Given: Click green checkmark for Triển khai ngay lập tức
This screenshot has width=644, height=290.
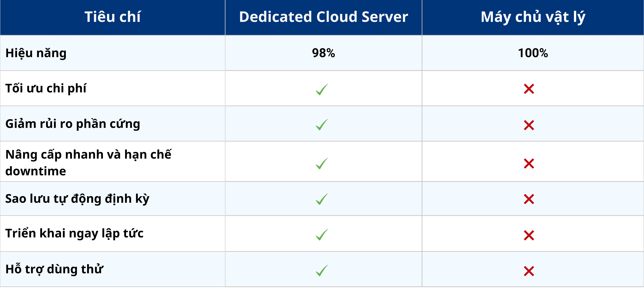Looking at the screenshot, I should click(322, 235).
